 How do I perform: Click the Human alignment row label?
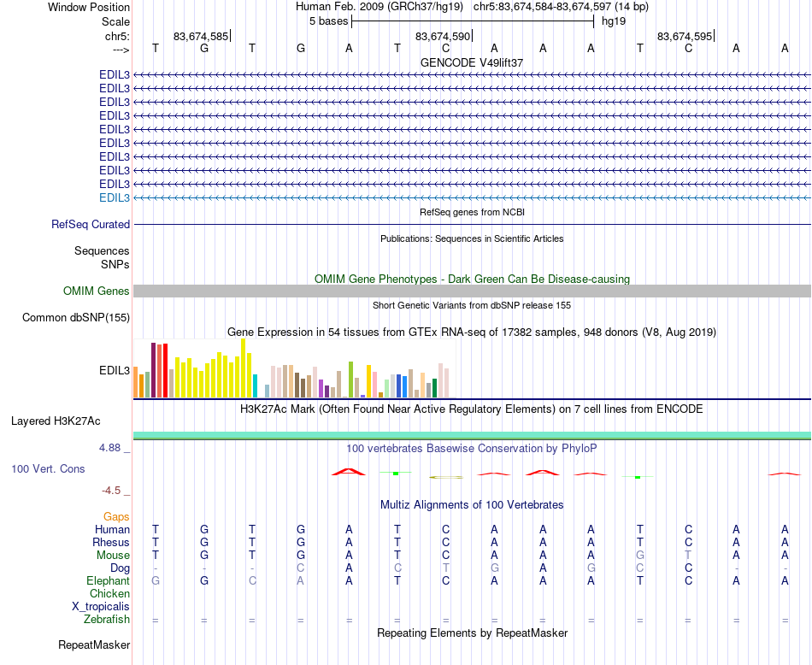coord(112,529)
